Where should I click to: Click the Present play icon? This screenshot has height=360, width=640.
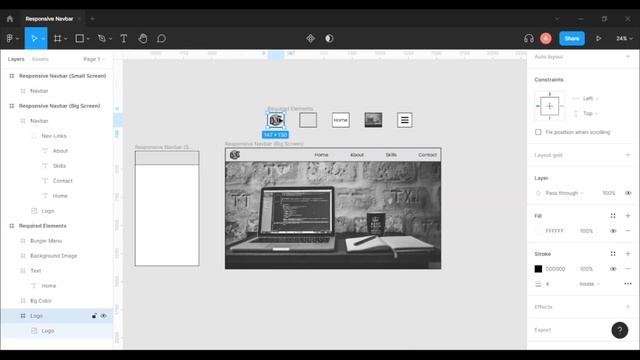pos(598,38)
